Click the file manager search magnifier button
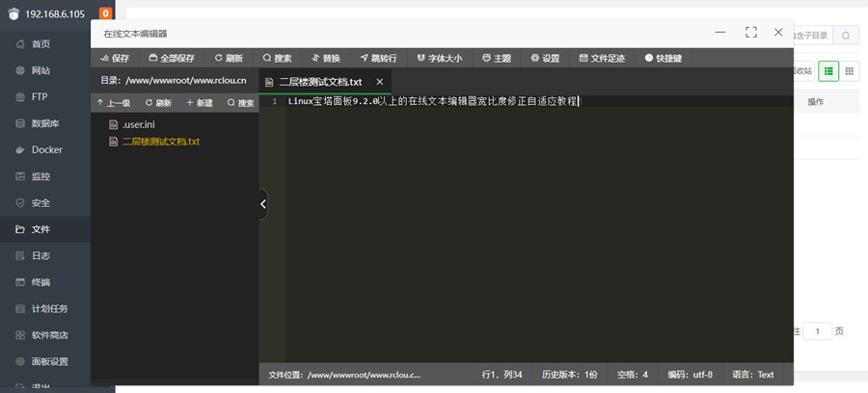This screenshot has height=393, width=868. pyautogui.click(x=845, y=36)
